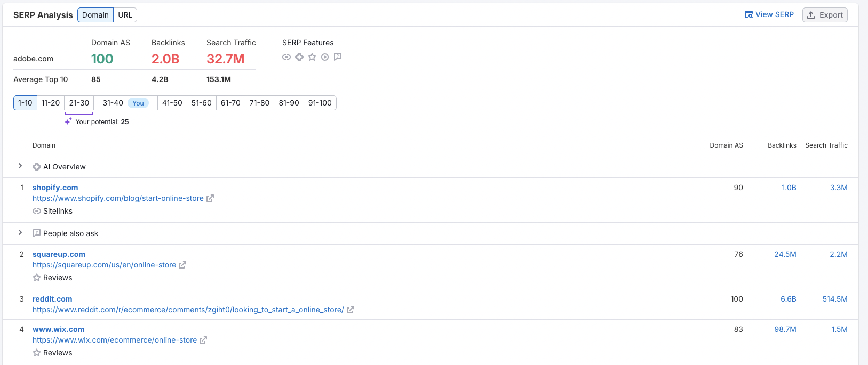Open wix.com URL via external link icon
868x365 pixels.
(x=203, y=340)
